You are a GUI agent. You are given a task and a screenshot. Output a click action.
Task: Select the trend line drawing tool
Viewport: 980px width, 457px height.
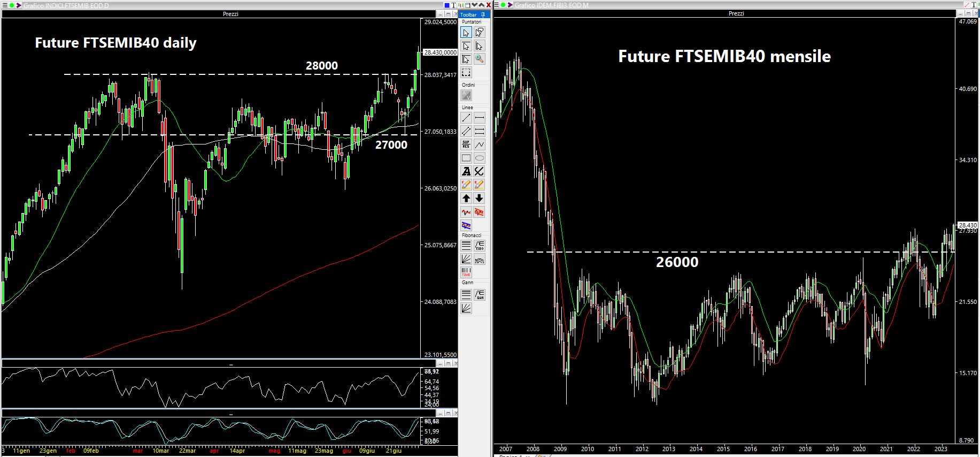[x=466, y=118]
